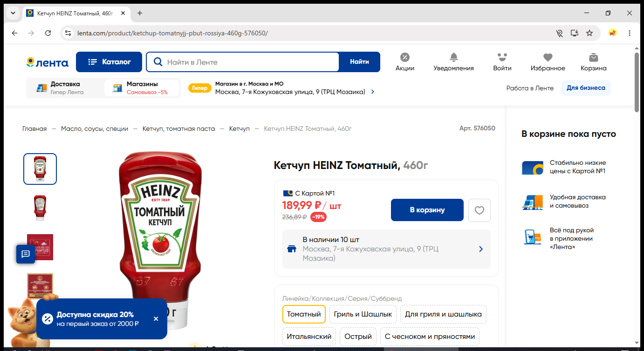Image resolution: width=644 pixels, height=351 pixels.
Task: Click the browser extension icon near menu
Action: [613, 33]
